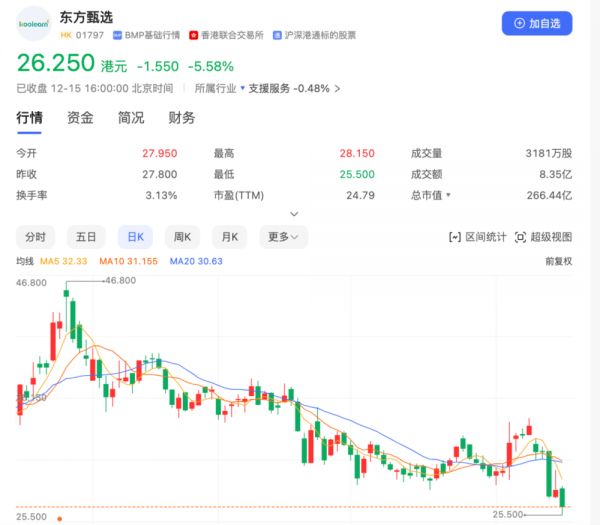Open the 更多 period dropdown

[x=284, y=237]
